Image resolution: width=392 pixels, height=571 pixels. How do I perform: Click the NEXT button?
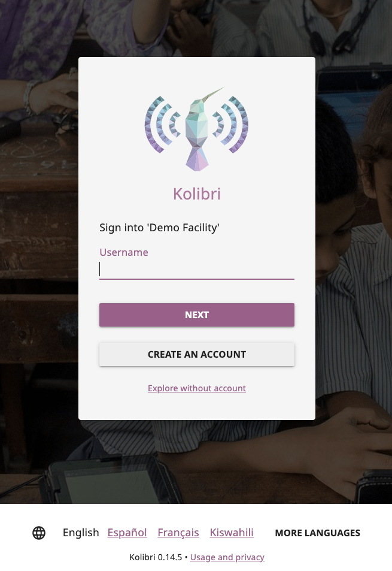197,315
